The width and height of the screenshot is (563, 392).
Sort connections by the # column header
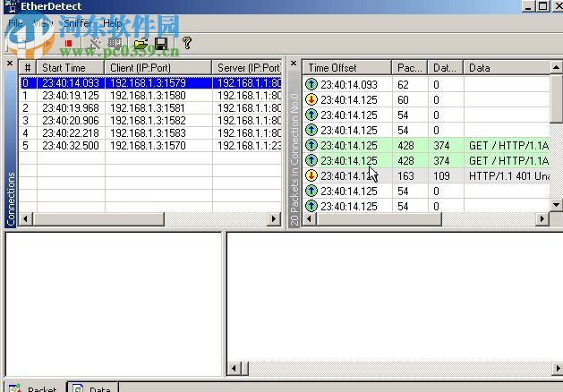(x=27, y=67)
